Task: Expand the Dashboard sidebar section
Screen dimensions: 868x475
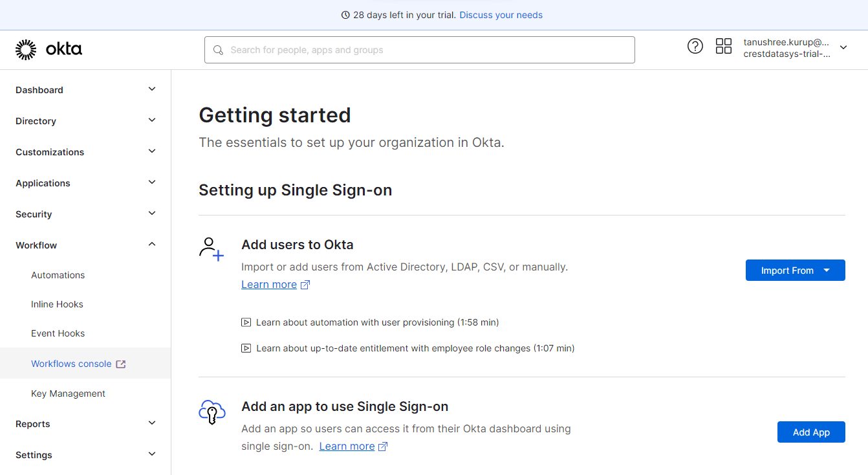Action: (85, 90)
